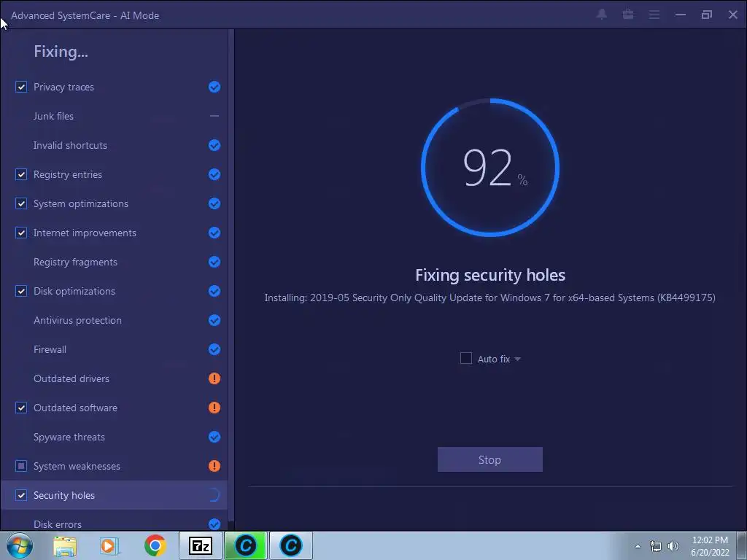This screenshot has height=560, width=747.
Task: Click the orange warning icon for Outdated drivers
Action: coord(214,378)
